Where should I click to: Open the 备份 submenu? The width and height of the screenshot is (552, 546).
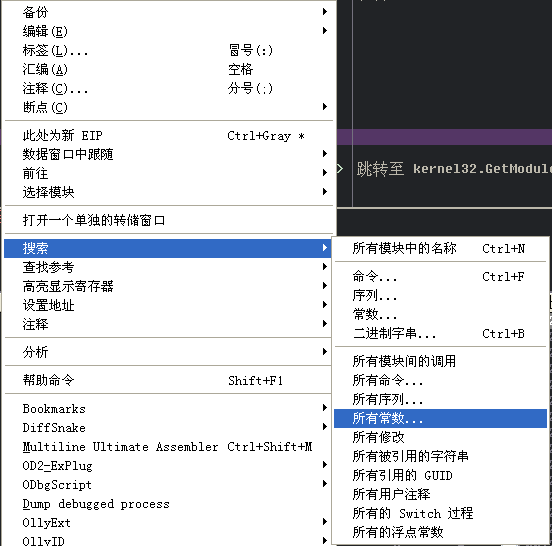168,12
